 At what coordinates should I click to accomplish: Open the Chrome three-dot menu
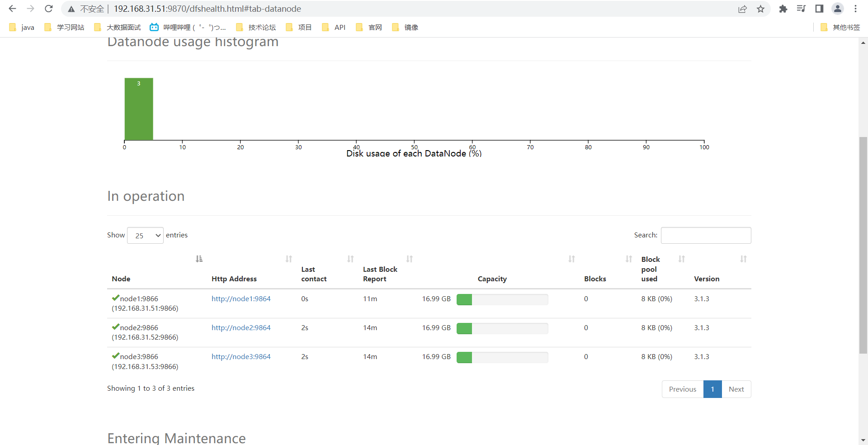coord(855,9)
